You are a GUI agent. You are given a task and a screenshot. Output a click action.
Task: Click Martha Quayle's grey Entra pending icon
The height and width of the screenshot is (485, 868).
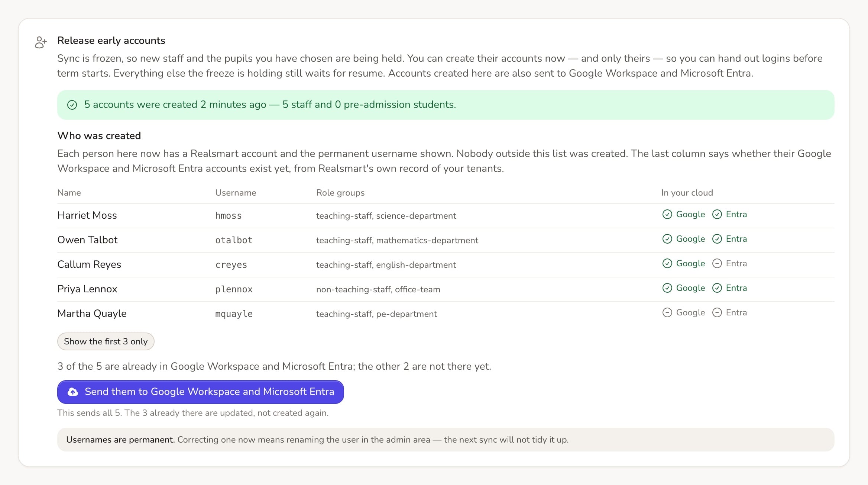(717, 312)
